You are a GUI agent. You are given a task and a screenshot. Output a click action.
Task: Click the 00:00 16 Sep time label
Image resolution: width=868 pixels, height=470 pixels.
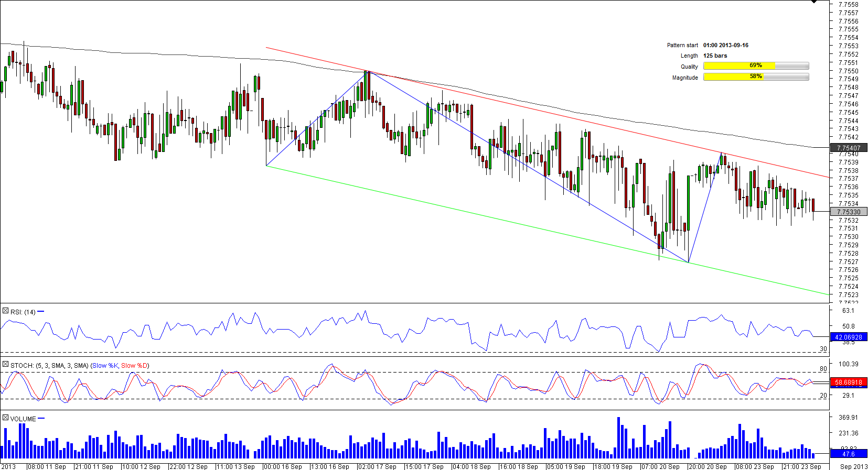click(x=283, y=466)
